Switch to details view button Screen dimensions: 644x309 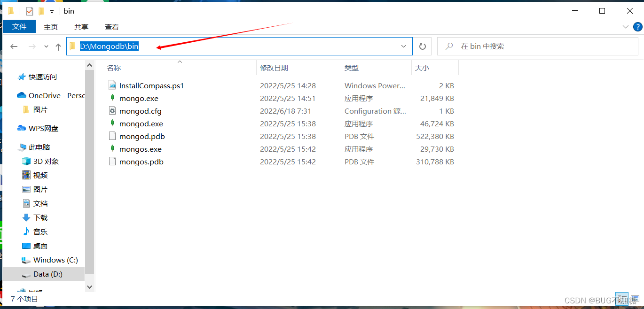pos(621,299)
